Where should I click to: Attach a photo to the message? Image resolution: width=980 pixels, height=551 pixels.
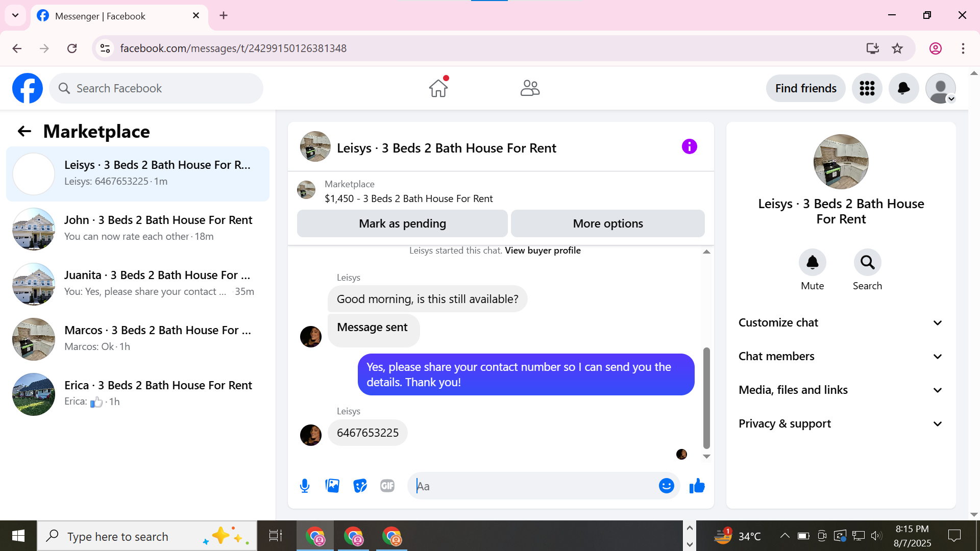click(332, 486)
